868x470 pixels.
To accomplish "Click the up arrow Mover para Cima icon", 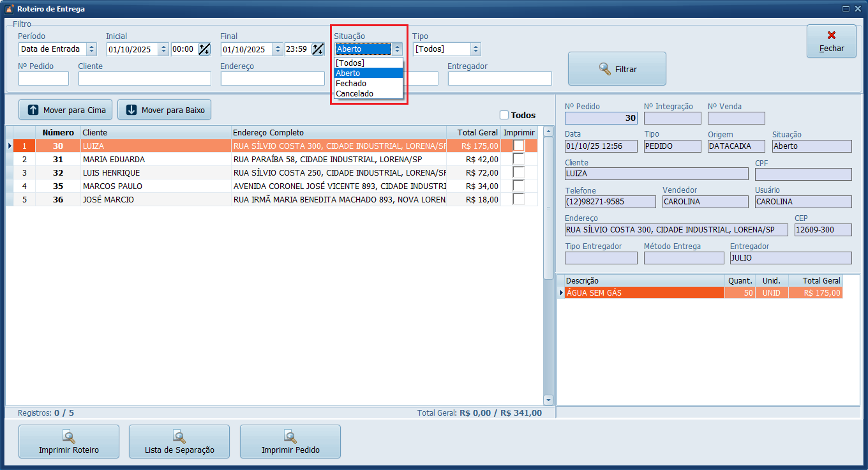I will pos(33,110).
